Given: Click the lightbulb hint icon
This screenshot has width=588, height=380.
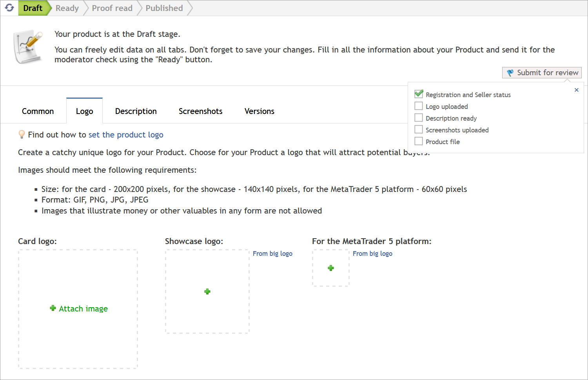Looking at the screenshot, I should click(x=22, y=135).
